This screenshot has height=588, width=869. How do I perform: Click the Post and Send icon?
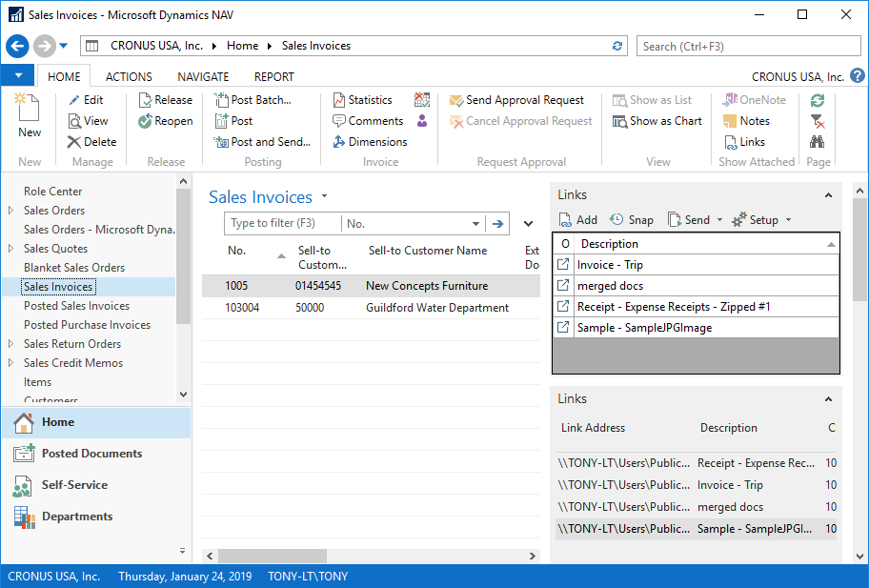point(221,142)
